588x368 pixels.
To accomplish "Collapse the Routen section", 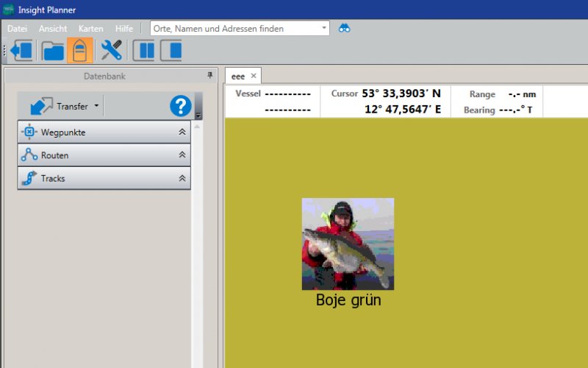I will (182, 155).
